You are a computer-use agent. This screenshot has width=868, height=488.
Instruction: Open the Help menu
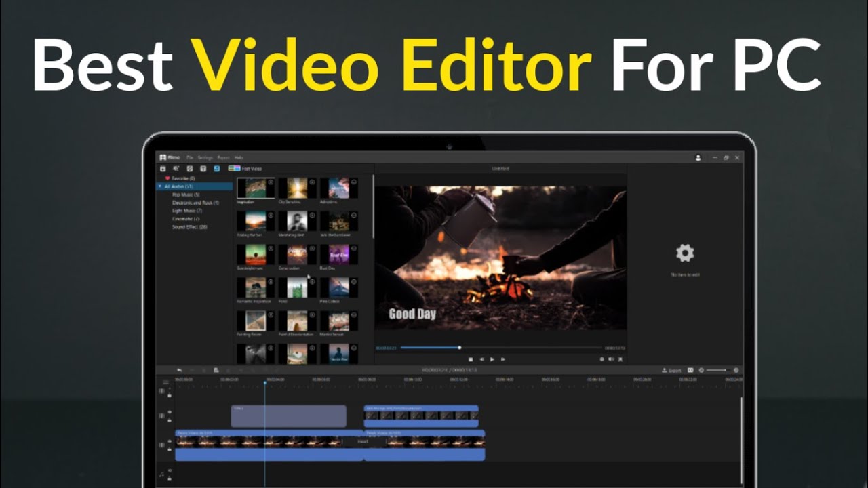[239, 157]
